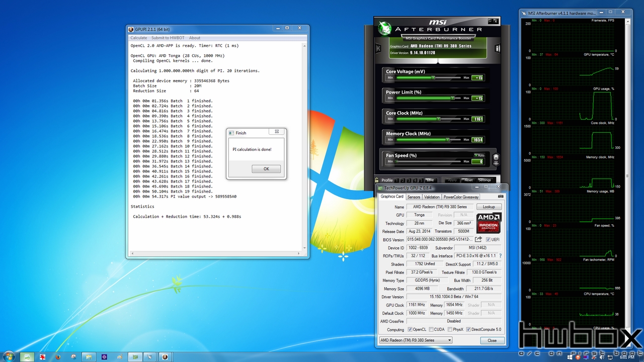Click the Afterburner User Define fan icon
The height and width of the screenshot is (362, 644).
click(496, 159)
